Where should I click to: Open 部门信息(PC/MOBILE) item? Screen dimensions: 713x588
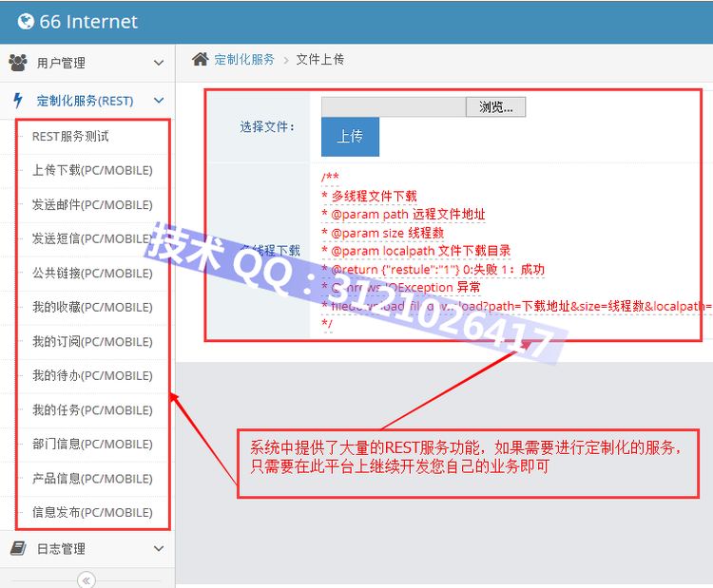92,444
